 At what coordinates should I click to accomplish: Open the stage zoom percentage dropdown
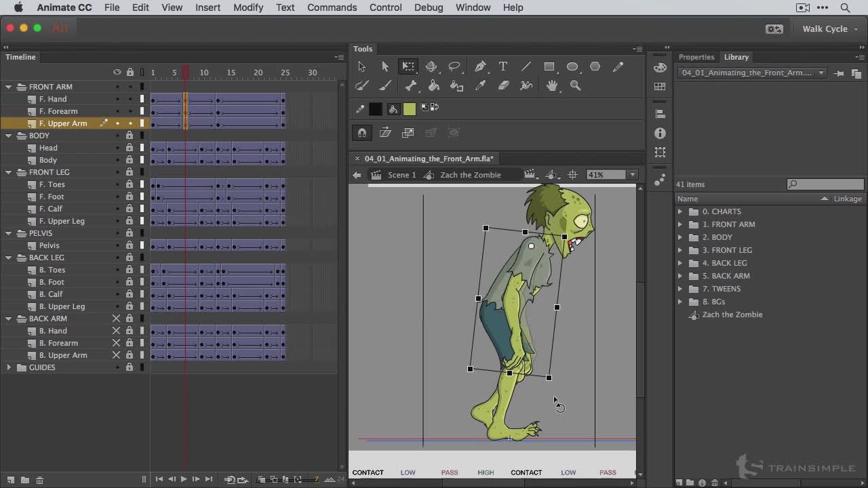[632, 175]
